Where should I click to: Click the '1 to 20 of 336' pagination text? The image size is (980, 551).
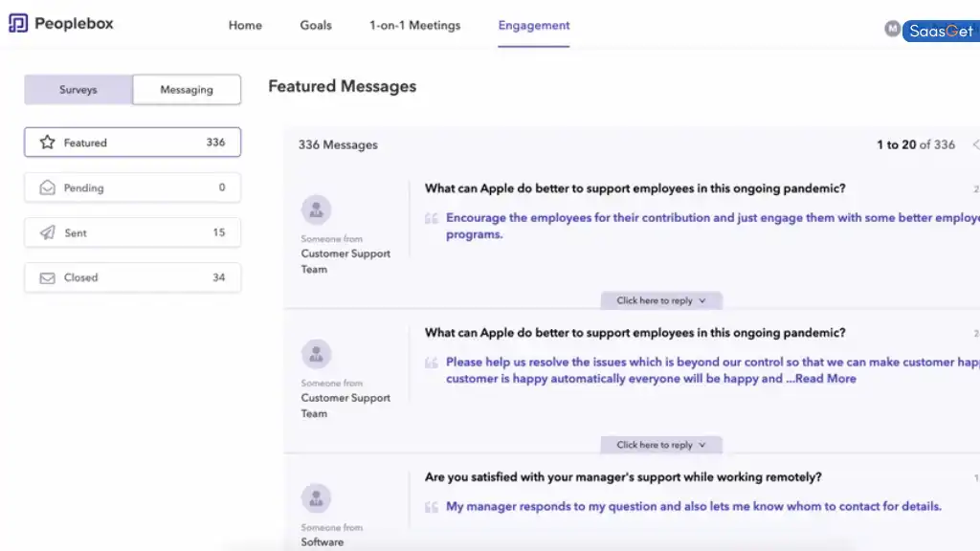pyautogui.click(x=916, y=145)
